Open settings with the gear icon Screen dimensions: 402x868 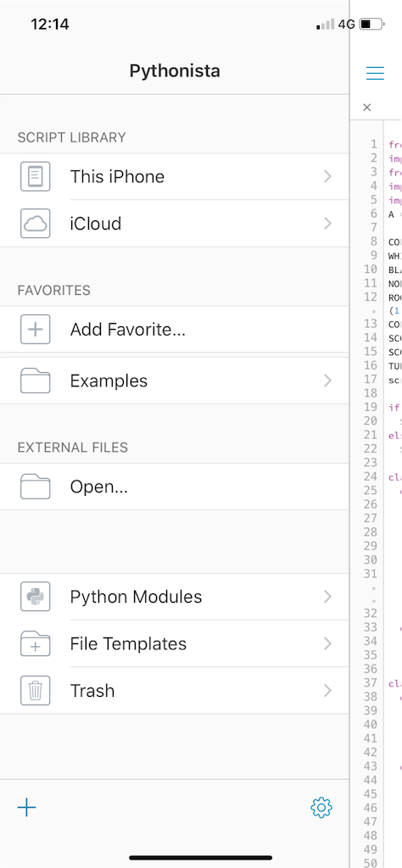(321, 808)
